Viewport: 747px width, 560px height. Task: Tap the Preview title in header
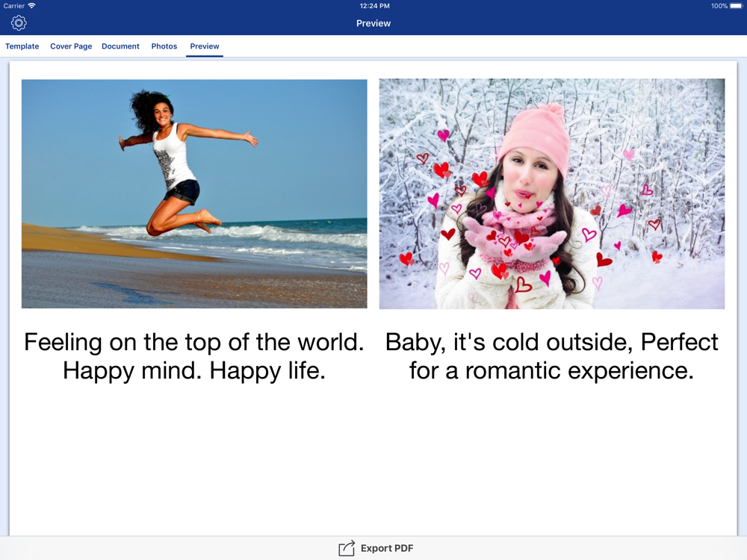click(x=373, y=23)
